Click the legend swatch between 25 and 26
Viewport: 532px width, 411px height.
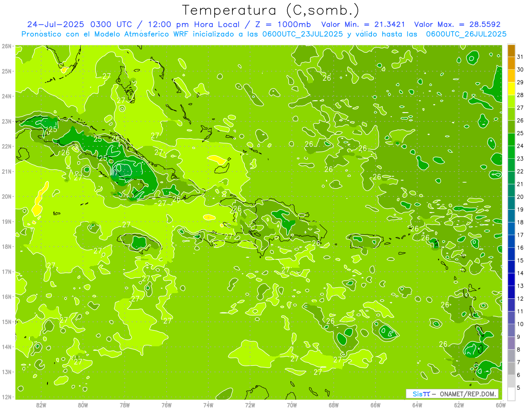click(x=511, y=127)
